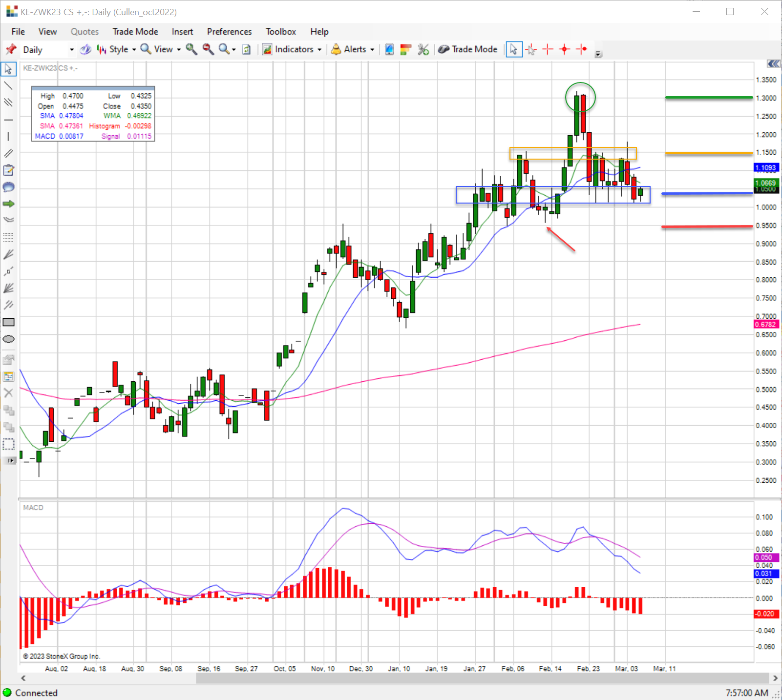Open the Toolbox menu
Screen dimensions: 782x700
(x=281, y=32)
